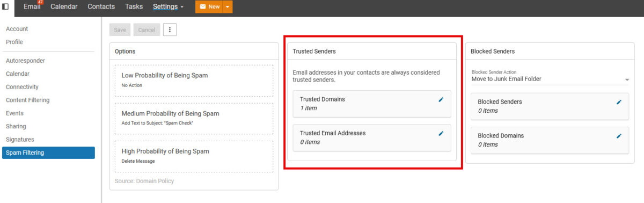
Task: Click the Blocked Senders card header
Action: coord(550,52)
